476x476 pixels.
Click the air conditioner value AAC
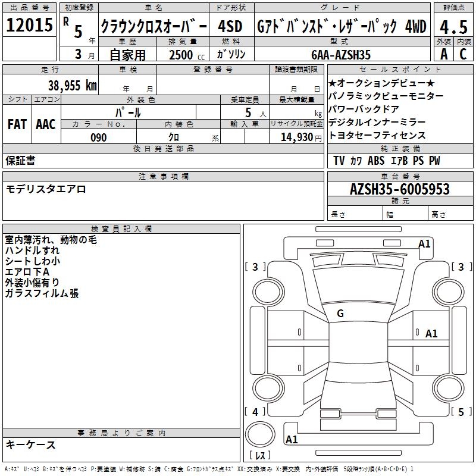pyautogui.click(x=46, y=124)
